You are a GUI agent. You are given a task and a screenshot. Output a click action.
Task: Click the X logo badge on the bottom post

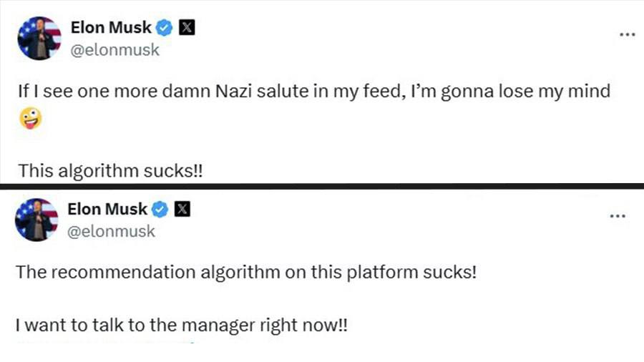coord(183,210)
